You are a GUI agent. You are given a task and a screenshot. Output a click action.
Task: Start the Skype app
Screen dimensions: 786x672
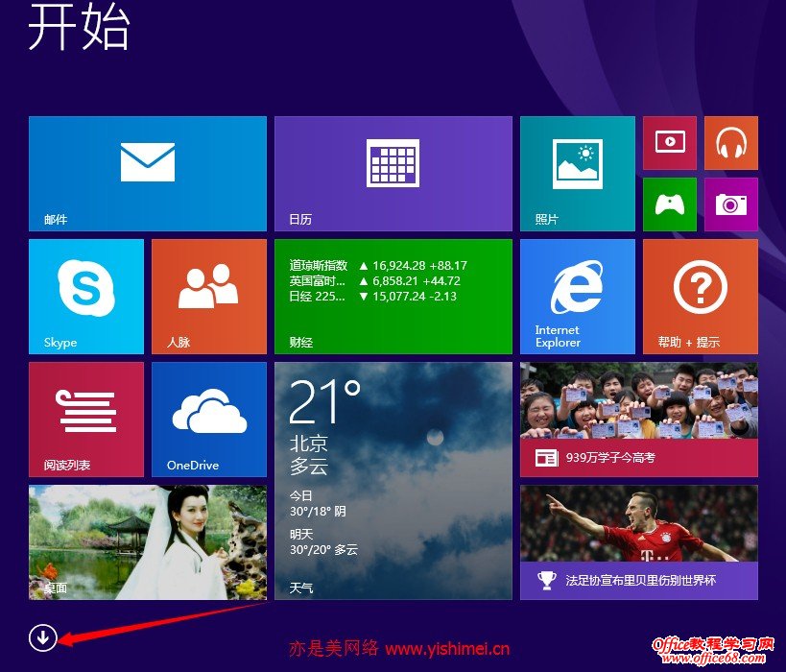(85, 296)
